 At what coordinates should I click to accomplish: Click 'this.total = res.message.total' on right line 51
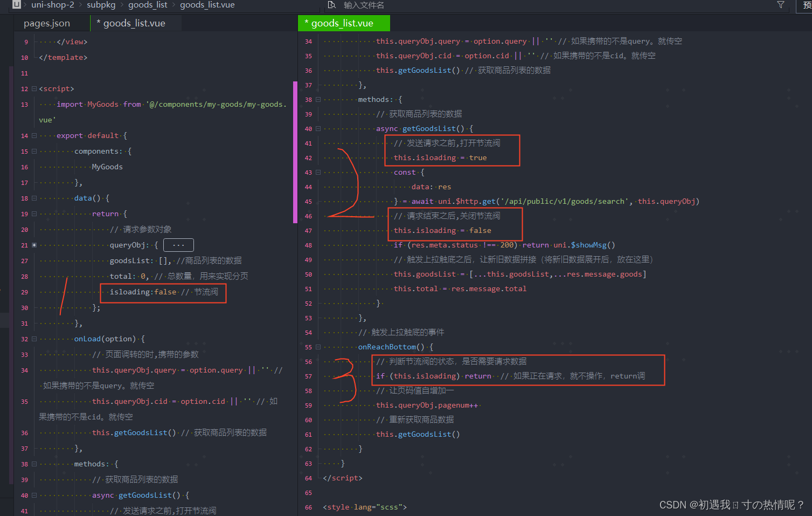460,288
